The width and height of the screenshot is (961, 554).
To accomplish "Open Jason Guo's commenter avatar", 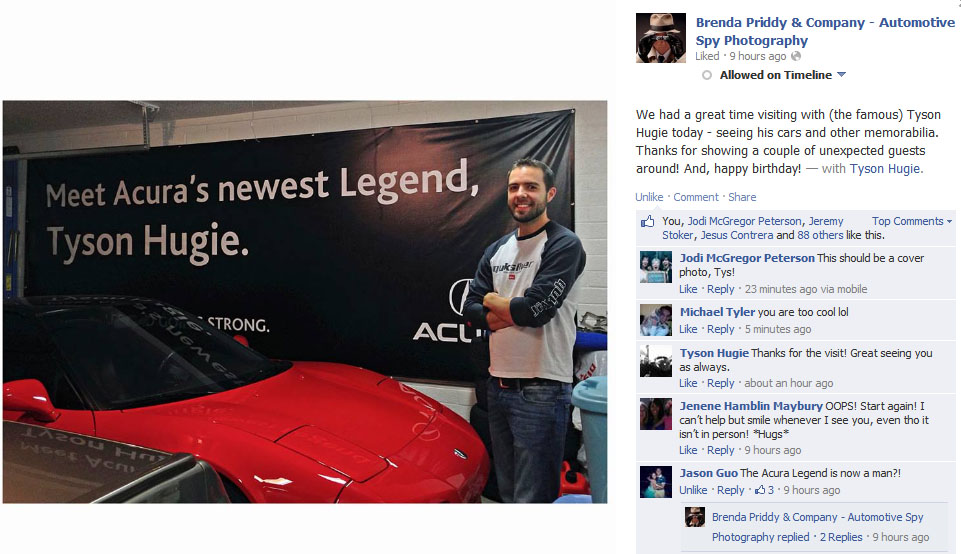I will [x=656, y=482].
